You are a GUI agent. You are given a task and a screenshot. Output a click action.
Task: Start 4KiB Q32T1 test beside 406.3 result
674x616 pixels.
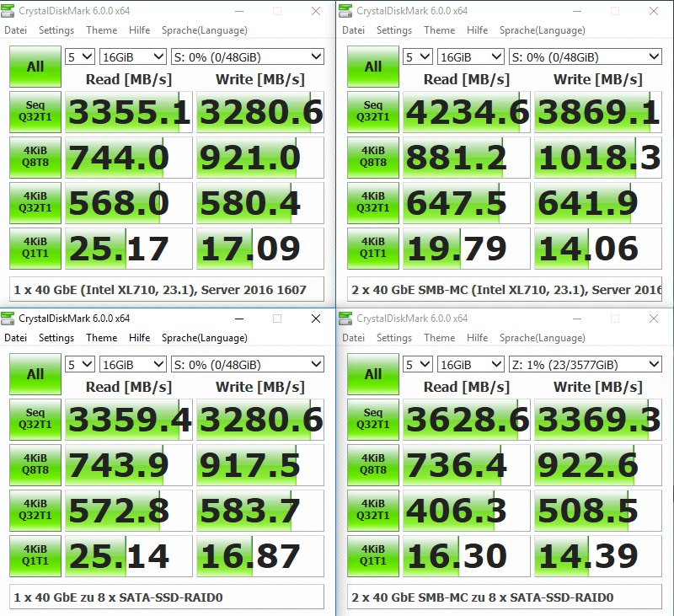pyautogui.click(x=373, y=511)
